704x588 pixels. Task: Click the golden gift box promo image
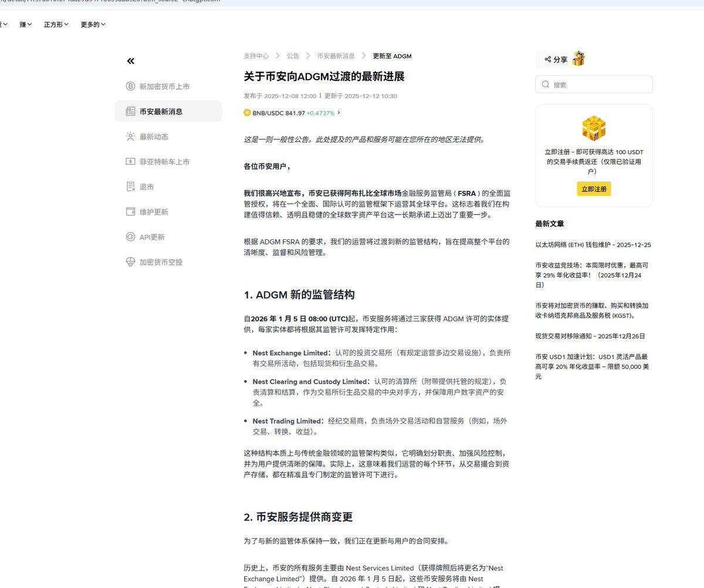pyautogui.click(x=594, y=128)
